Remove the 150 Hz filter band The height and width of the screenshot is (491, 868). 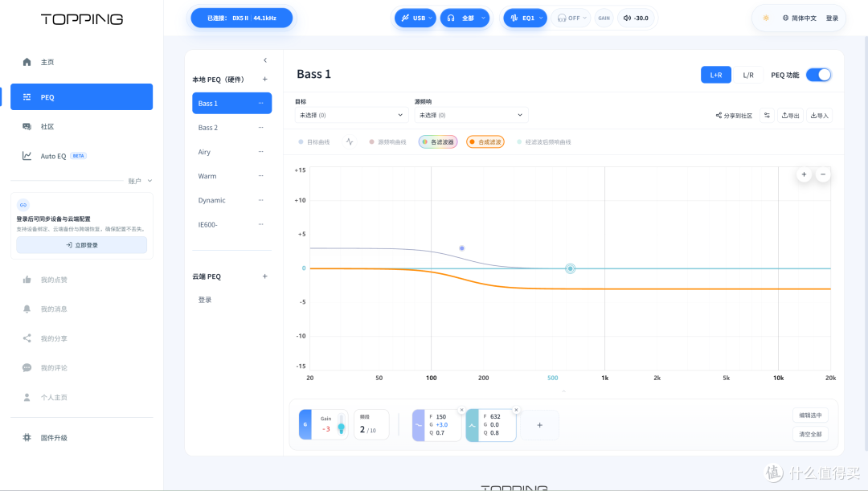click(461, 410)
